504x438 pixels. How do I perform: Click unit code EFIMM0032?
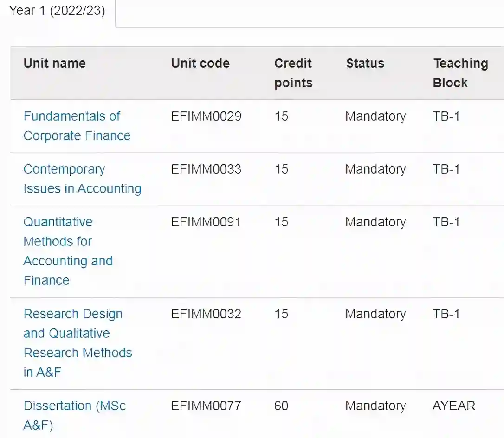pyautogui.click(x=206, y=314)
